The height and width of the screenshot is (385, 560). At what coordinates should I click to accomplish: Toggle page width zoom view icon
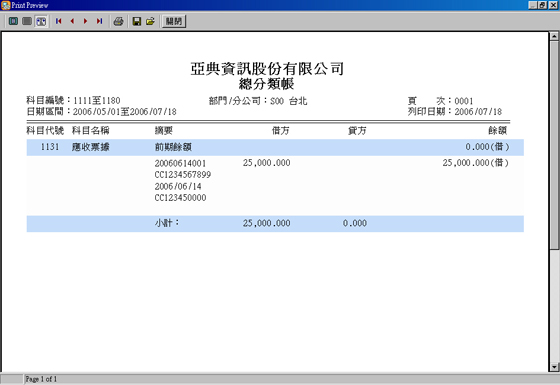click(x=41, y=21)
